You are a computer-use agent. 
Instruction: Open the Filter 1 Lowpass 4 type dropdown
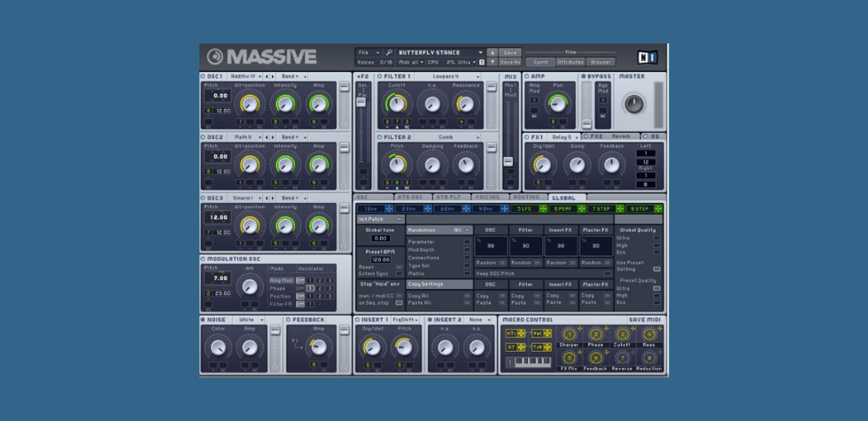pos(448,76)
